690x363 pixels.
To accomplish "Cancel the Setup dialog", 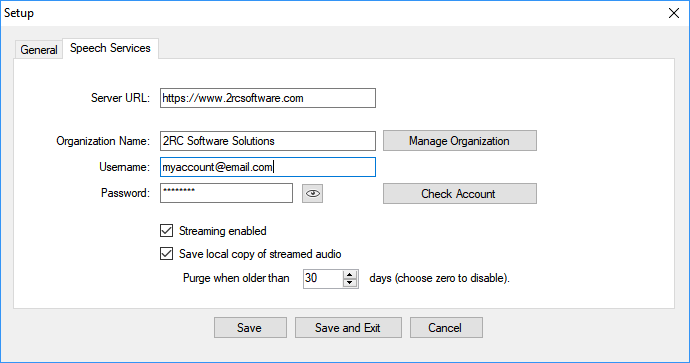I will 446,328.
